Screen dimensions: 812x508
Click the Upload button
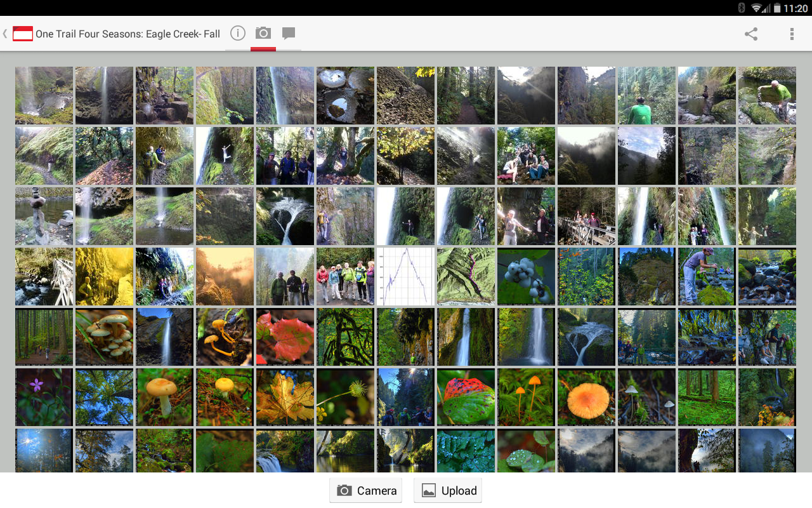(x=448, y=490)
